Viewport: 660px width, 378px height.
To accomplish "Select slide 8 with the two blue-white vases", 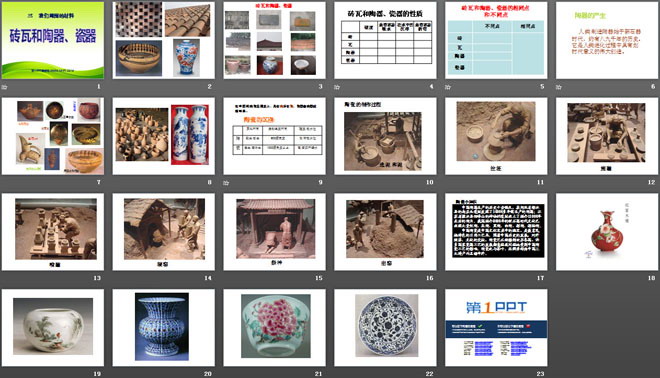I will point(164,136).
